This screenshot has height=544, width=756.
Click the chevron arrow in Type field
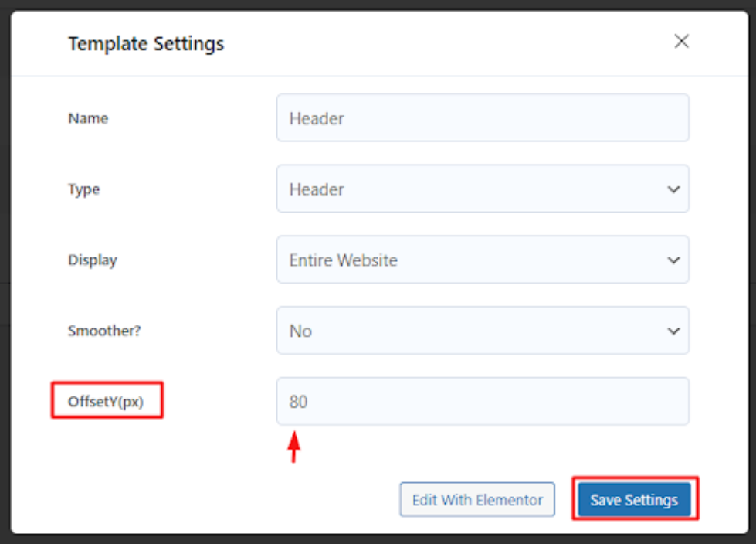coord(673,189)
